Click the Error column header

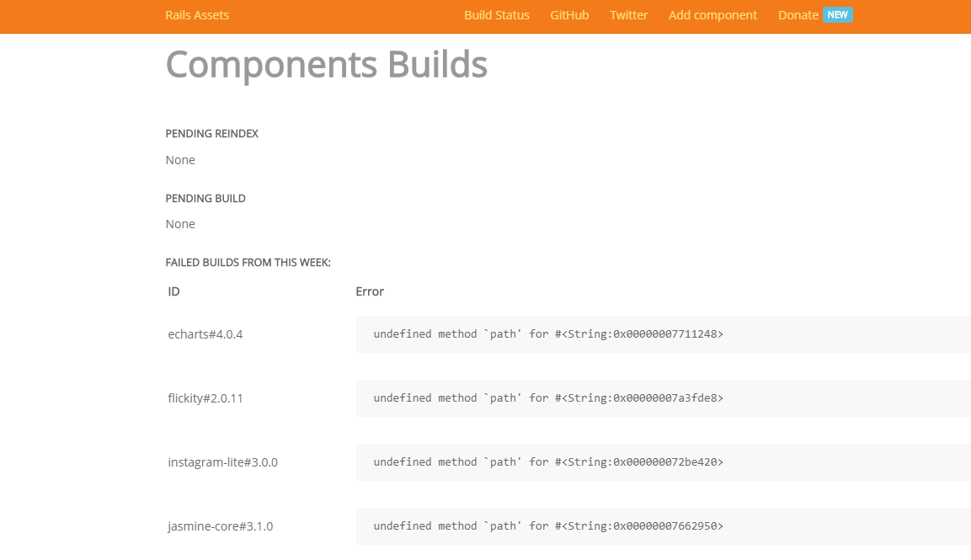point(370,291)
